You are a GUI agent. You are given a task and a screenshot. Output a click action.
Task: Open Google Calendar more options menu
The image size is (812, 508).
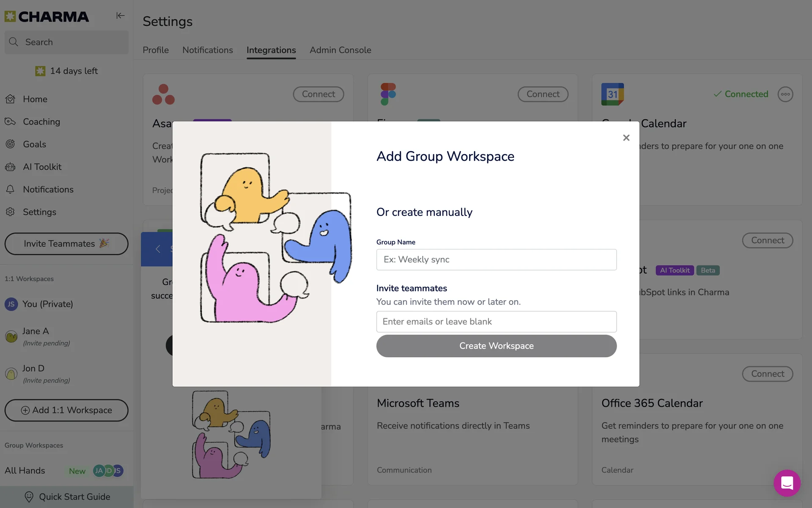click(x=785, y=94)
